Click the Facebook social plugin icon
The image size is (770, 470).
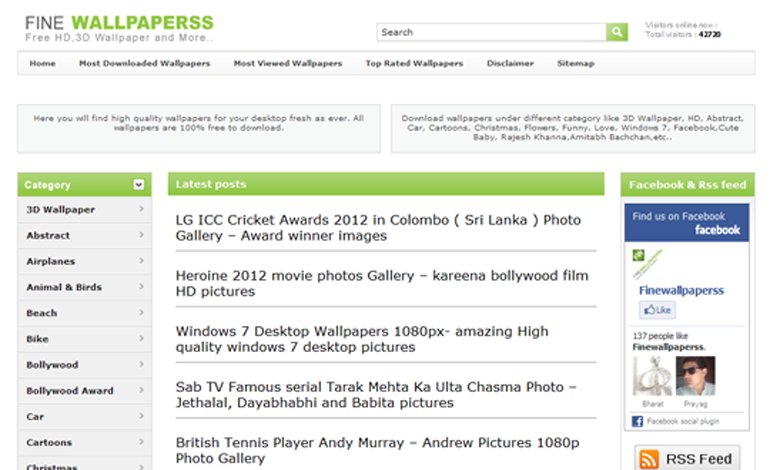[x=637, y=421]
